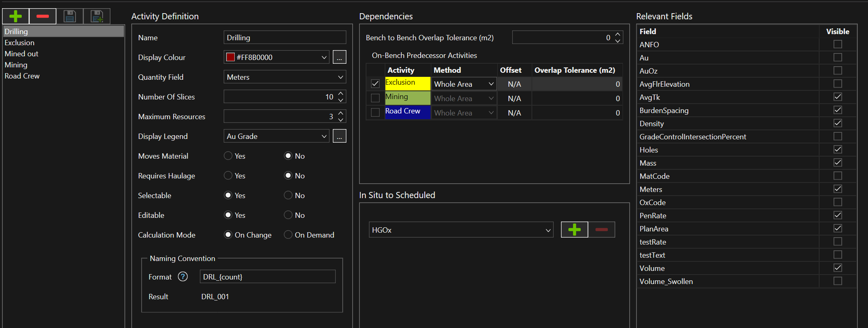The height and width of the screenshot is (328, 868).
Task: Select Mined out in activity list
Action: [21, 54]
